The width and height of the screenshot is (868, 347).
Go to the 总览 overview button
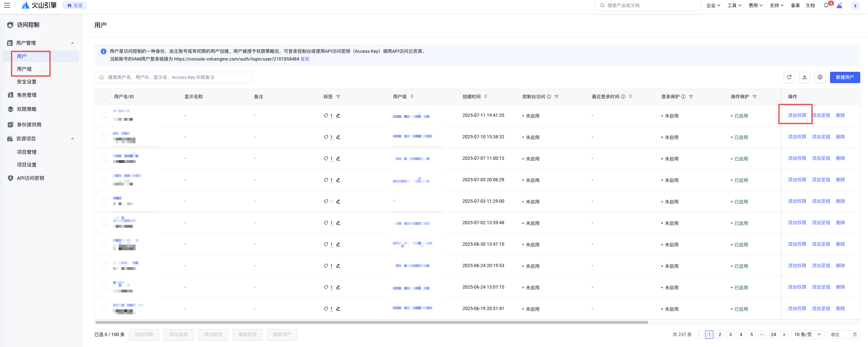75,5
